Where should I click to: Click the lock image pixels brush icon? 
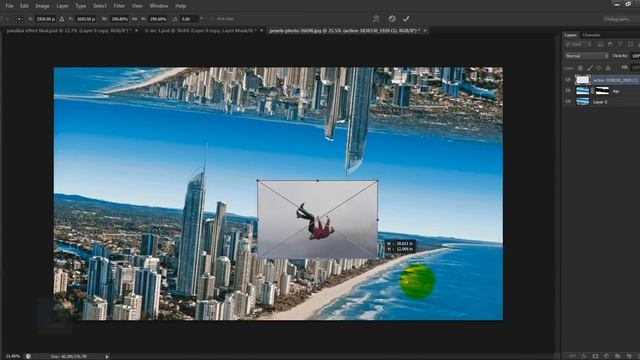[590, 68]
